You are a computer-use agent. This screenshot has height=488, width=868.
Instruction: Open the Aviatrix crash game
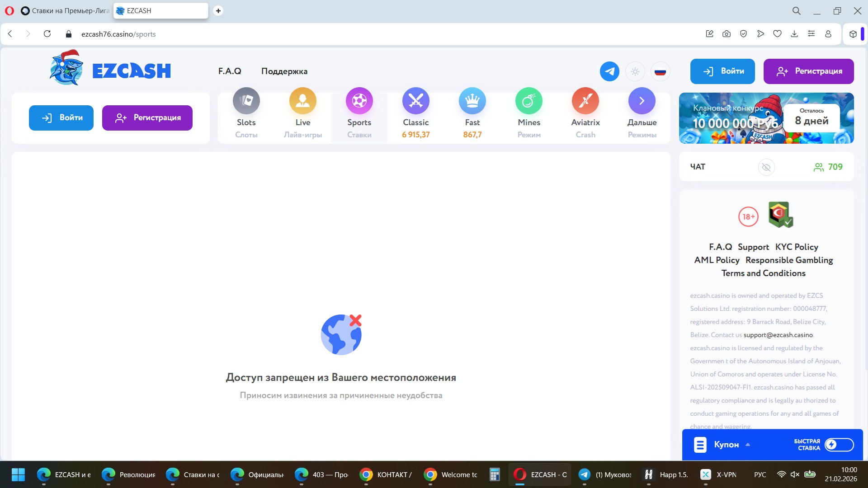pos(585,101)
